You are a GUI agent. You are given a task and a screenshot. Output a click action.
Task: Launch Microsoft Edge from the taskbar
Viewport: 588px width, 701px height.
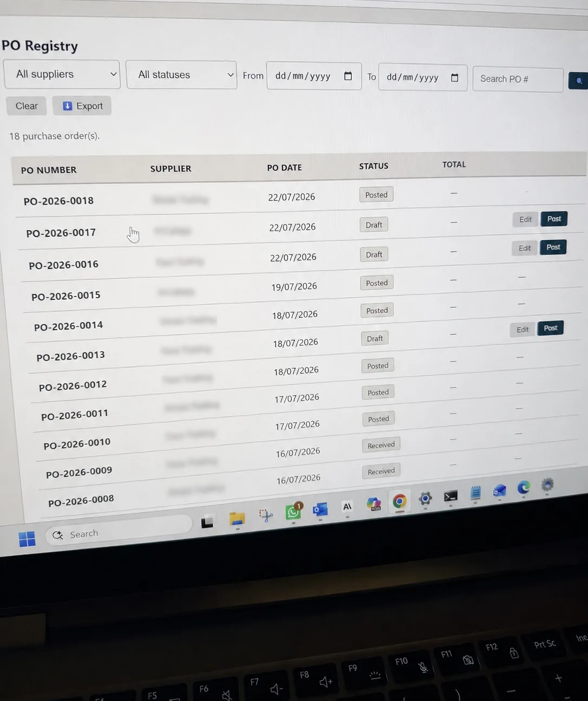click(x=524, y=488)
